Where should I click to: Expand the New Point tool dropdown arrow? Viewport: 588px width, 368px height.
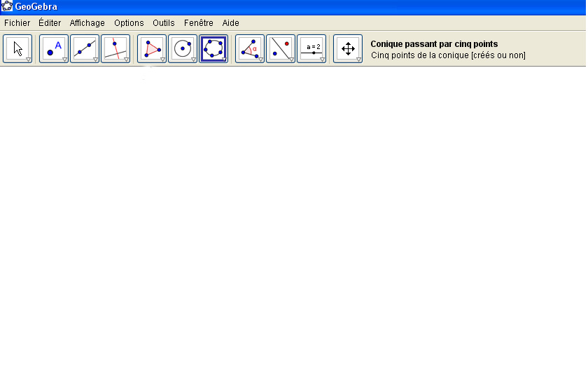64,60
